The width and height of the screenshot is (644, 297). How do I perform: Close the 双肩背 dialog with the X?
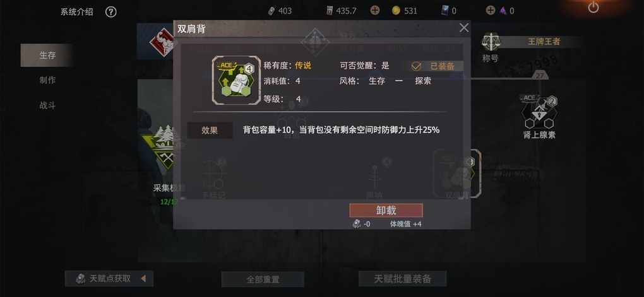463,28
